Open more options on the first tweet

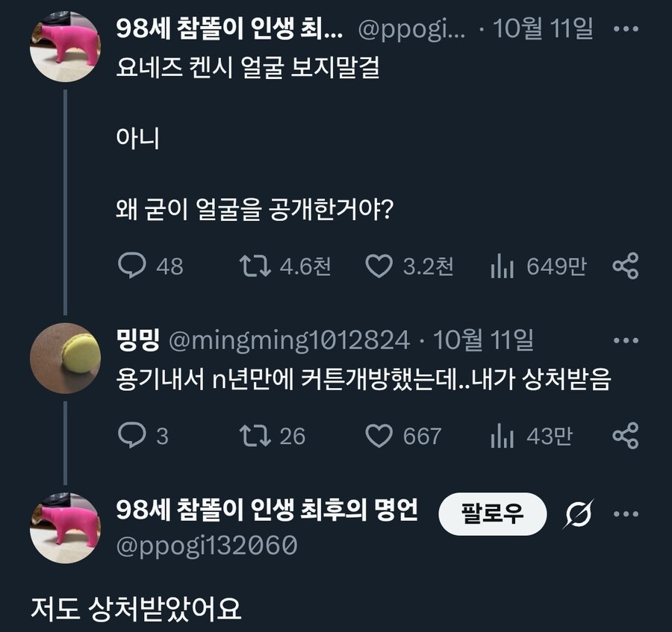625,30
